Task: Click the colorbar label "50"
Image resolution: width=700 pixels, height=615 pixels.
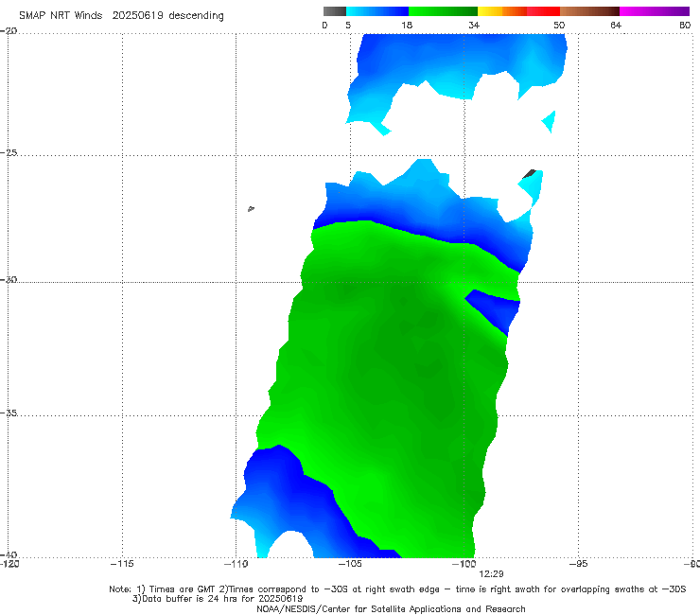Action: pos(559,25)
